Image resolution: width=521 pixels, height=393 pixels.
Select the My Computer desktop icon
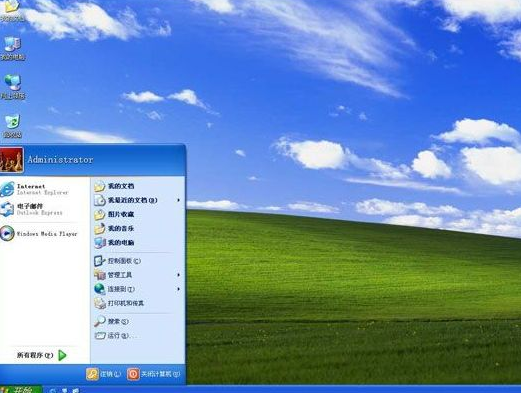pos(13,49)
